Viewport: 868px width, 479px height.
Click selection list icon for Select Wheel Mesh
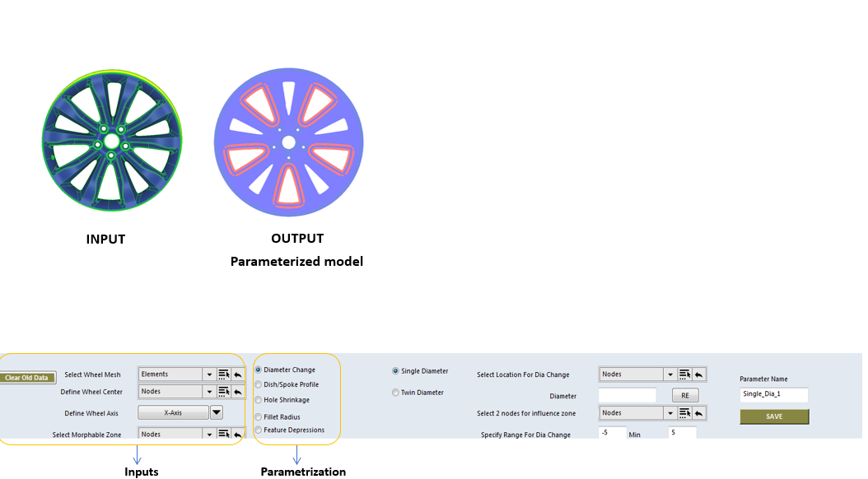(x=224, y=374)
